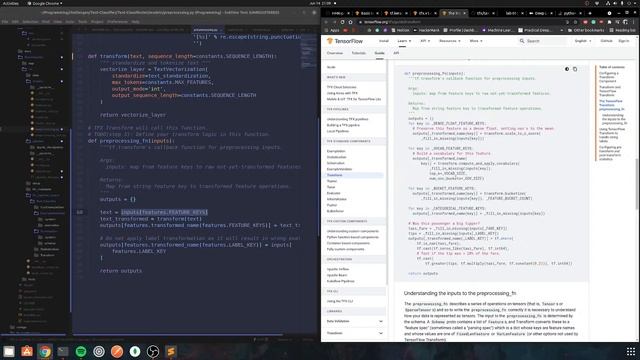This screenshot has height=360, width=640.
Task: Click 'return vectorize_layer' line in Sublime
Action: [x=133, y=115]
